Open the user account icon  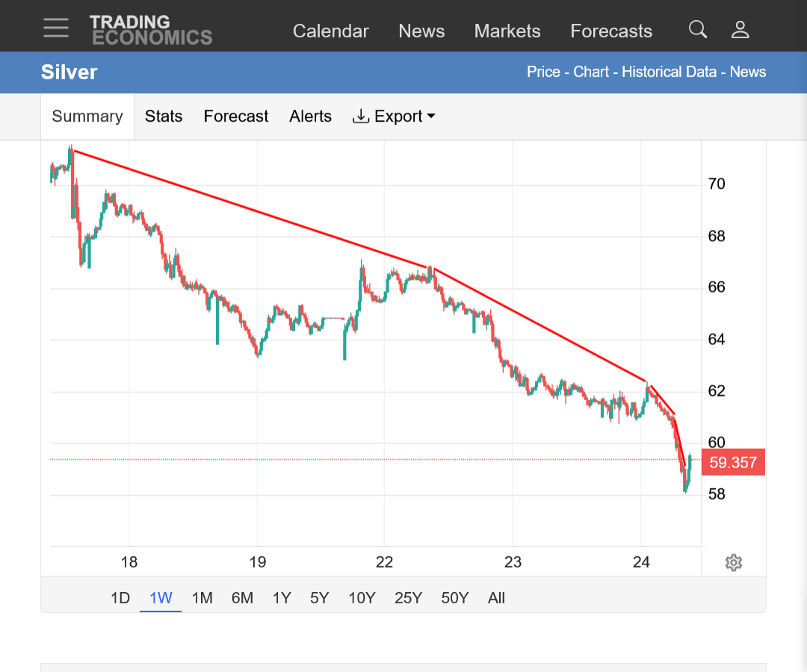tap(740, 29)
